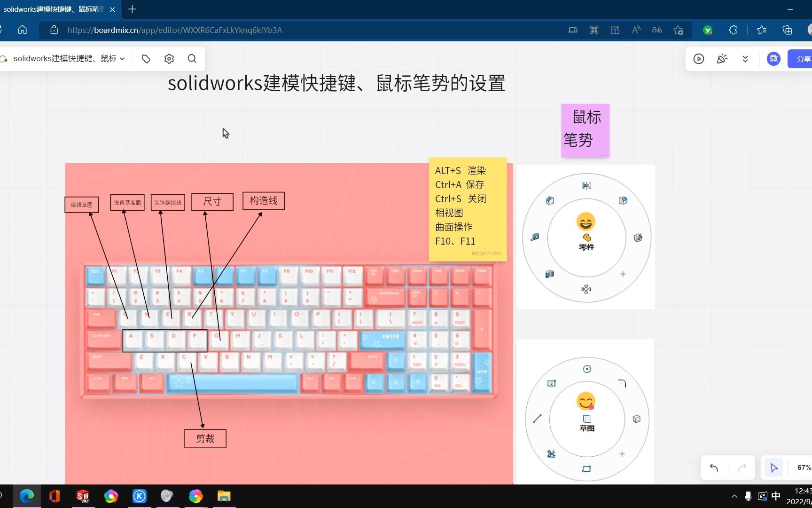Select the 零件 mouse gesture wheel image
812x508 pixels.
586,237
